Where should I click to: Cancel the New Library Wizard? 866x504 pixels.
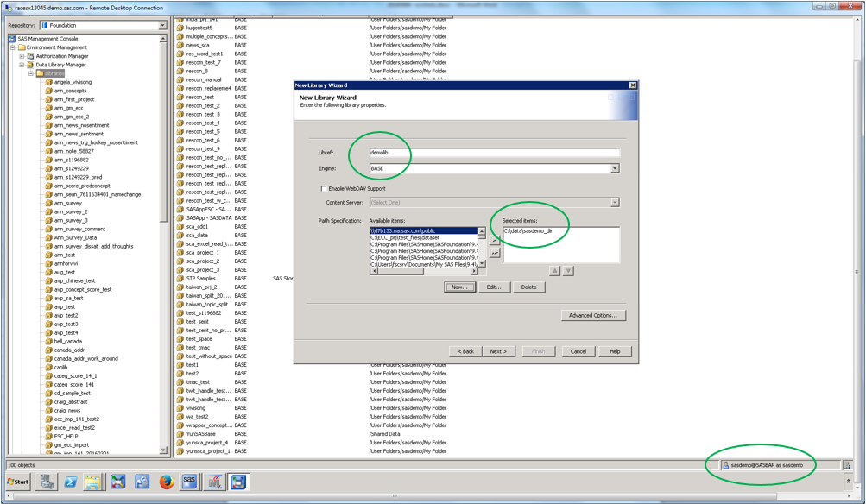578,351
